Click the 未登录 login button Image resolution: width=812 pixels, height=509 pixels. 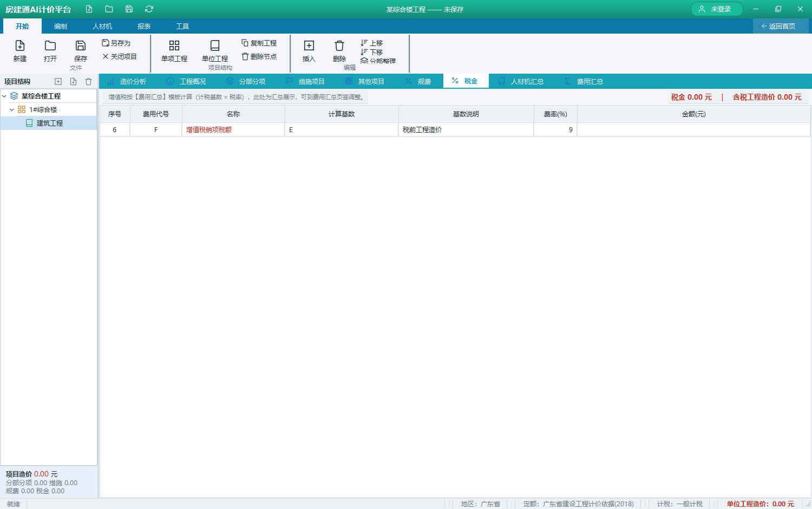pyautogui.click(x=717, y=9)
